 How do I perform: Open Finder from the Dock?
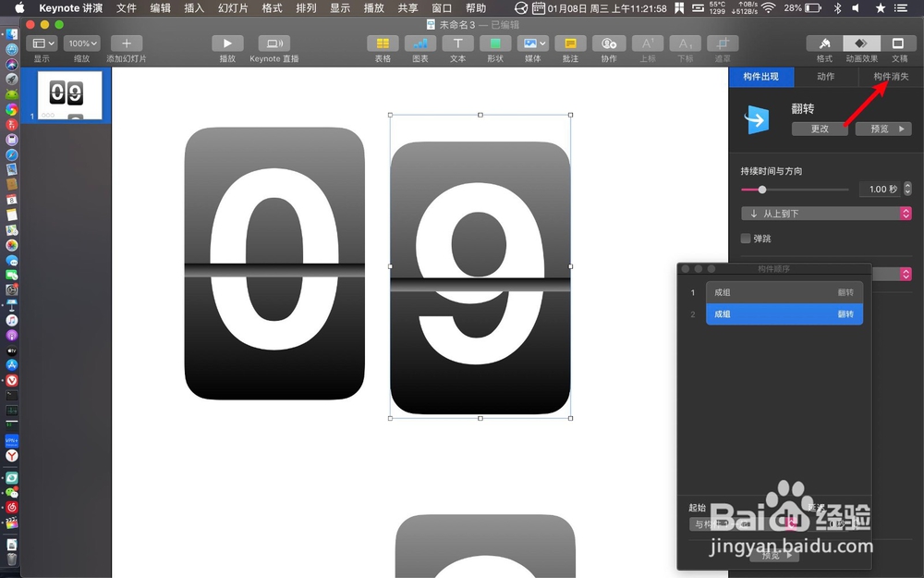(x=12, y=34)
